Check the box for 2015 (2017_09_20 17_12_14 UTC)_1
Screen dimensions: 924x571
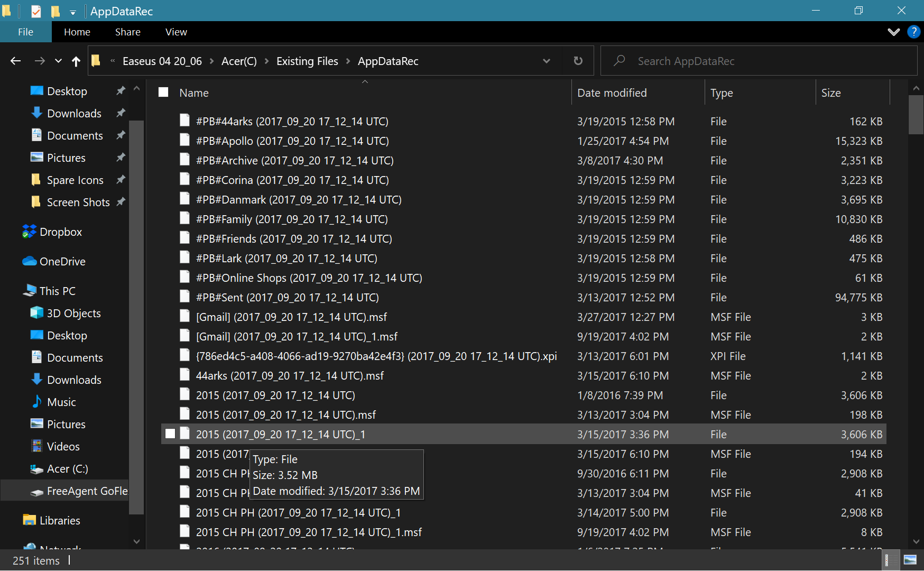click(x=170, y=434)
